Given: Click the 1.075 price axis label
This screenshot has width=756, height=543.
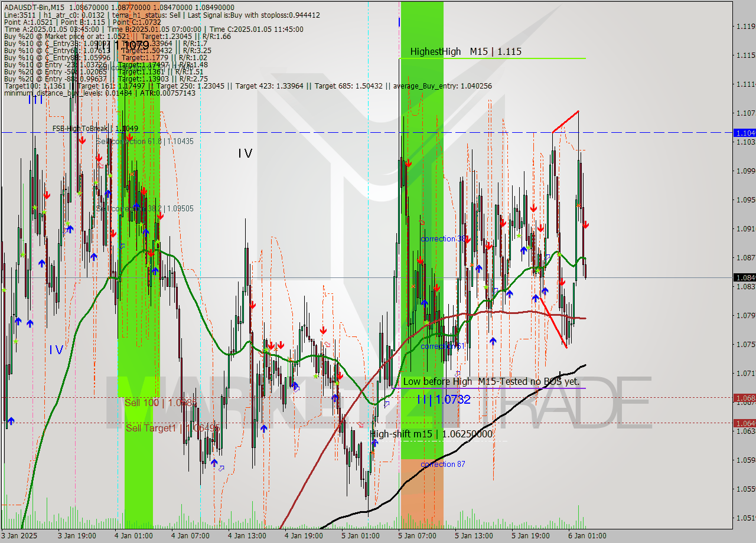Looking at the screenshot, I should pos(745,344).
